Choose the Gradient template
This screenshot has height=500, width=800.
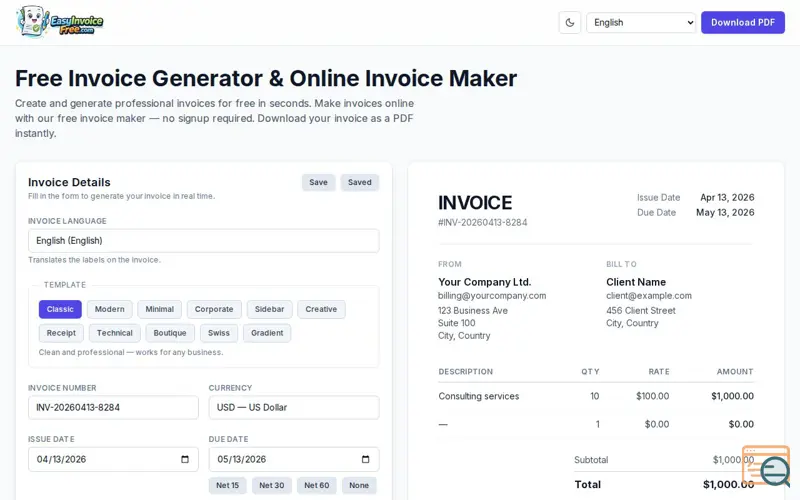267,333
